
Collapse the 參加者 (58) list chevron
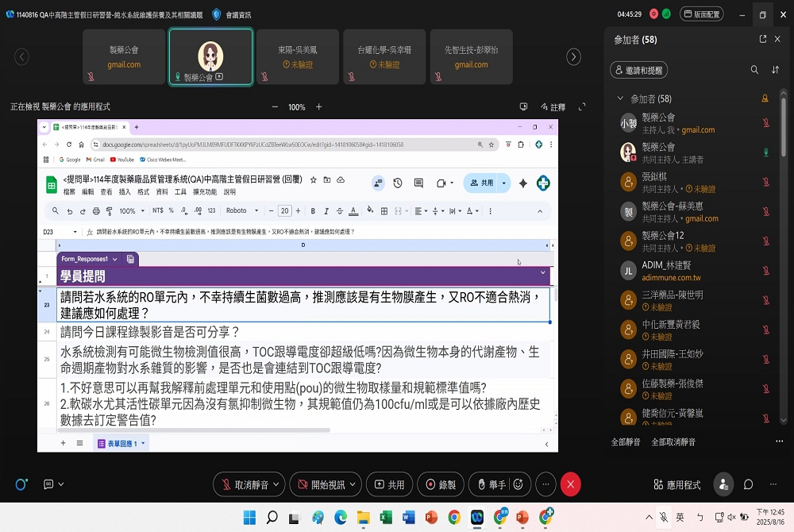tap(620, 99)
